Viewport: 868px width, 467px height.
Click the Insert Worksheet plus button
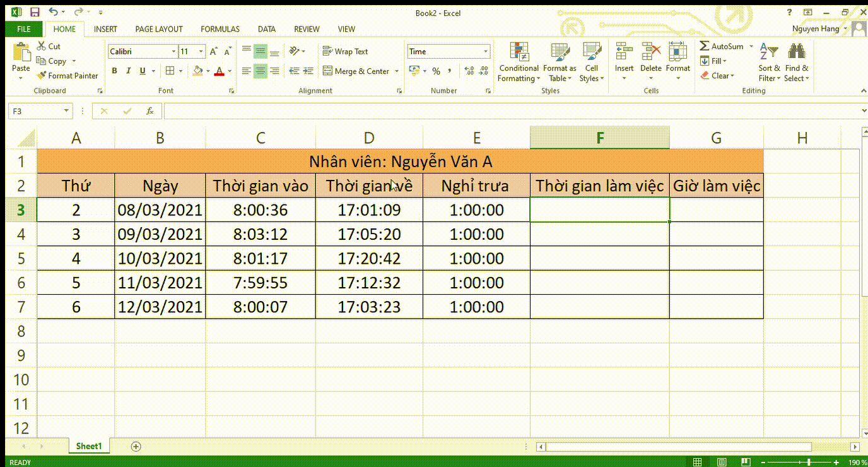(x=136, y=446)
